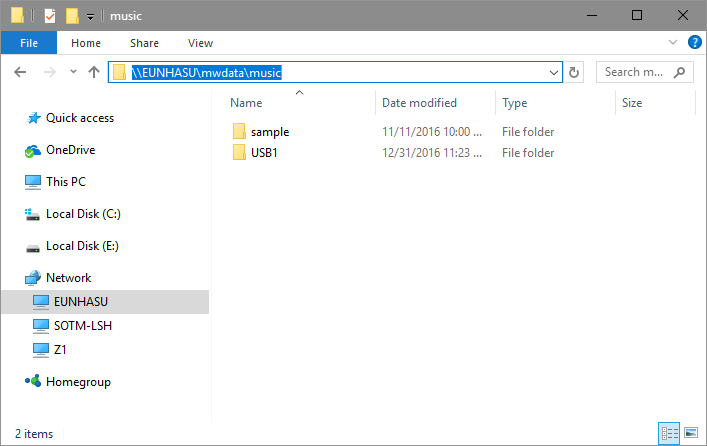Select OneDrive in the navigation pane
This screenshot has width=707, height=446.
click(69, 150)
